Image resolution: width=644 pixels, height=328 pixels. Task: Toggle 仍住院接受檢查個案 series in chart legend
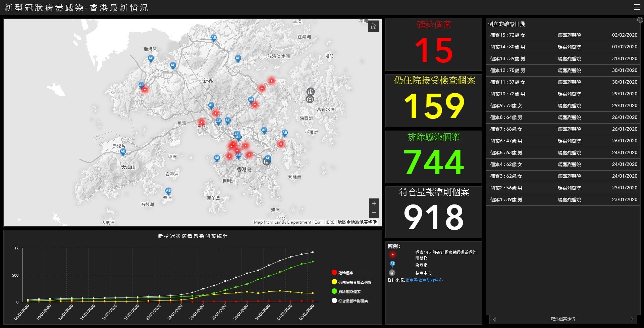tap(355, 282)
